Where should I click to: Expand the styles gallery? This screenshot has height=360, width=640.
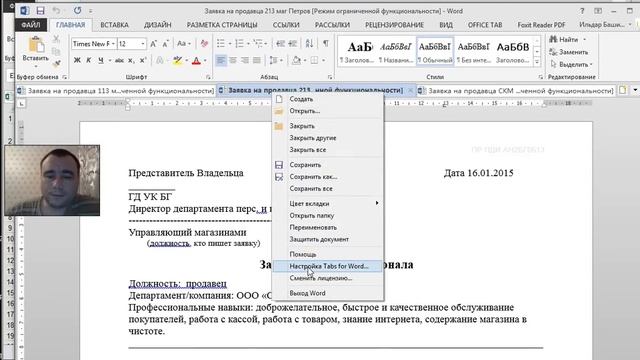[537, 62]
